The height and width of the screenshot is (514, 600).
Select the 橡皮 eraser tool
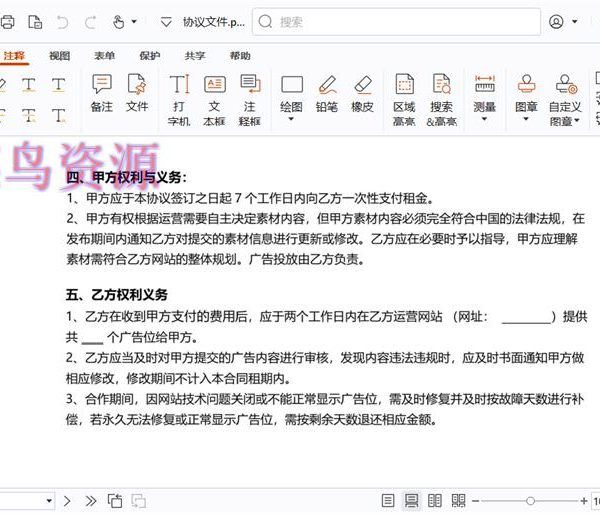coord(362,92)
